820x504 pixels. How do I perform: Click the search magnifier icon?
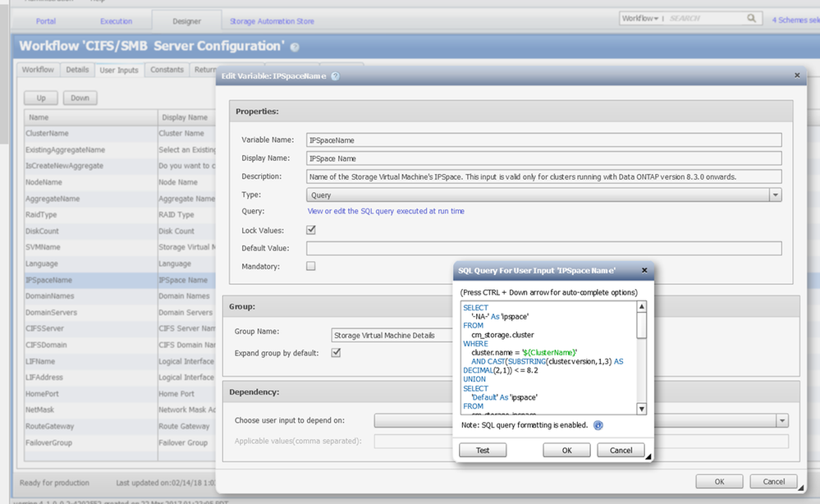[x=752, y=18]
